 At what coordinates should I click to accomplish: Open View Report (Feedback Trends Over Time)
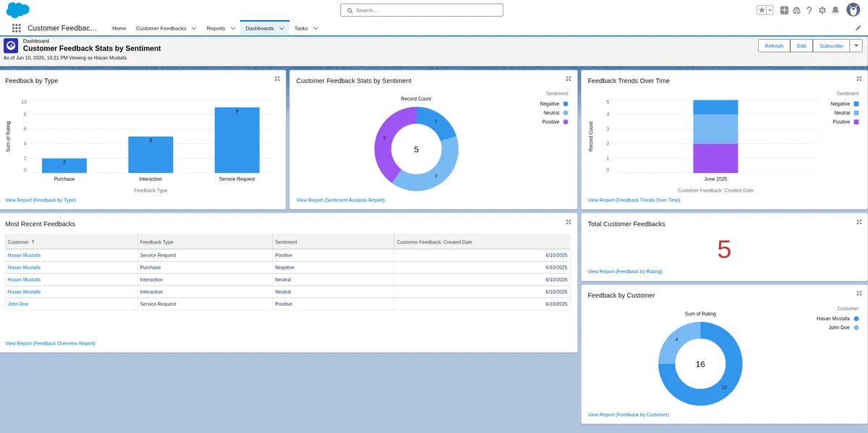(x=634, y=200)
